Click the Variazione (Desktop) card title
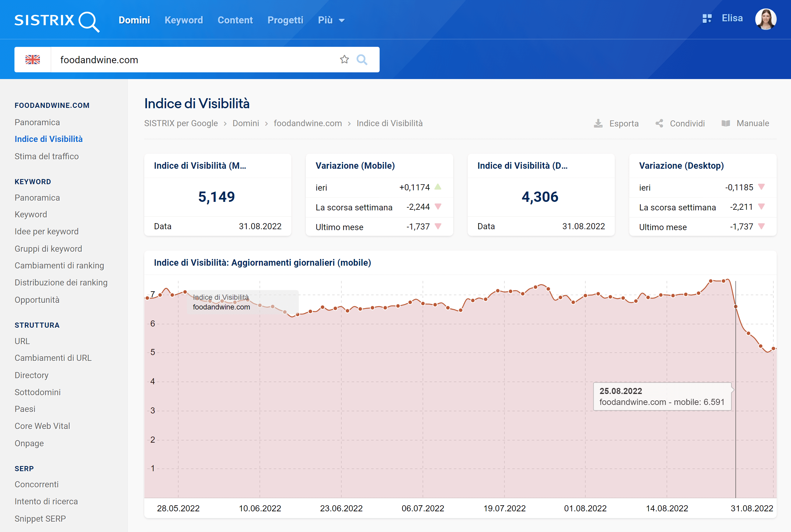The height and width of the screenshot is (532, 791). 681,166
